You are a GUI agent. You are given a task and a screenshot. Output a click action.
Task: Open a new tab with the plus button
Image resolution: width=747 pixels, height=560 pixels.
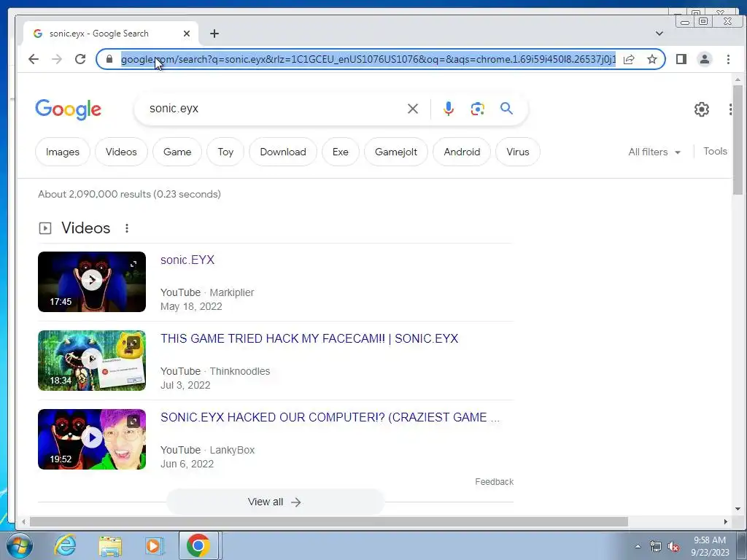(214, 34)
